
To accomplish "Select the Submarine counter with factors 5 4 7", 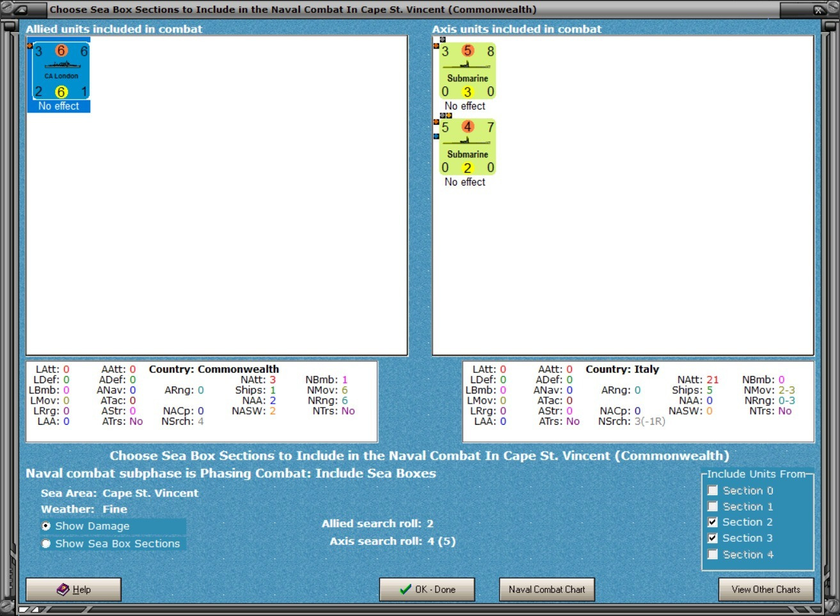I will (x=468, y=147).
